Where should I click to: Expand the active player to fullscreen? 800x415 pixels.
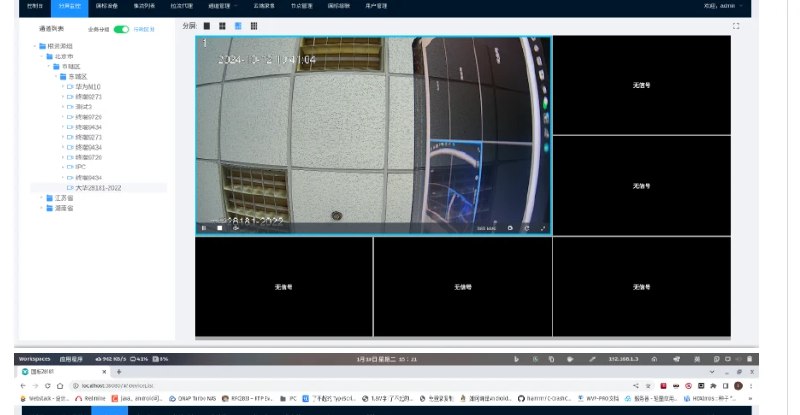543,228
